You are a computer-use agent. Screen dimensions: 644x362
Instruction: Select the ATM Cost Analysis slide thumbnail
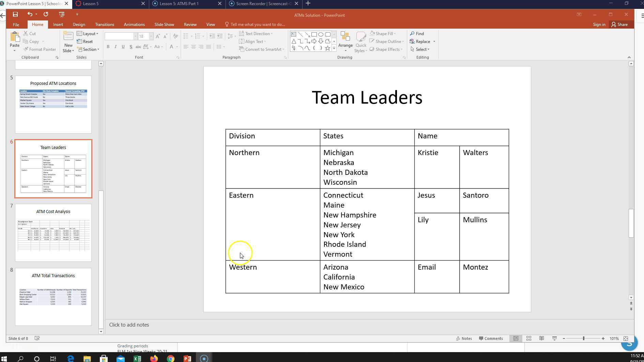(x=53, y=233)
